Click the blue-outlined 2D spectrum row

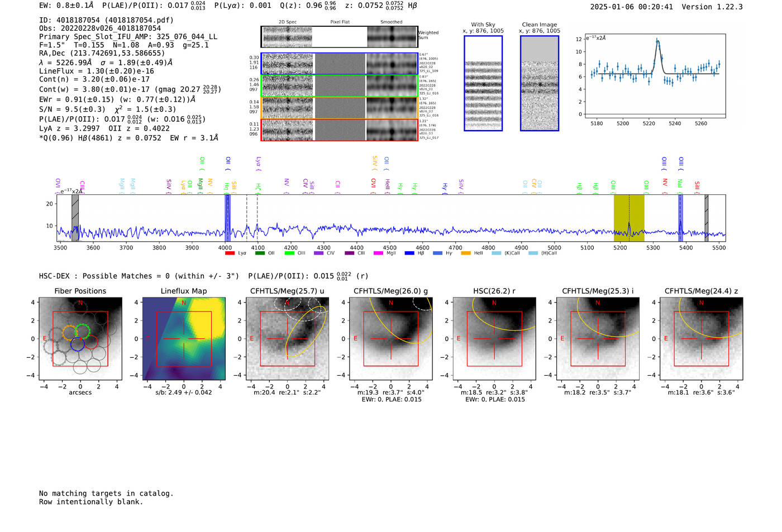(339, 64)
